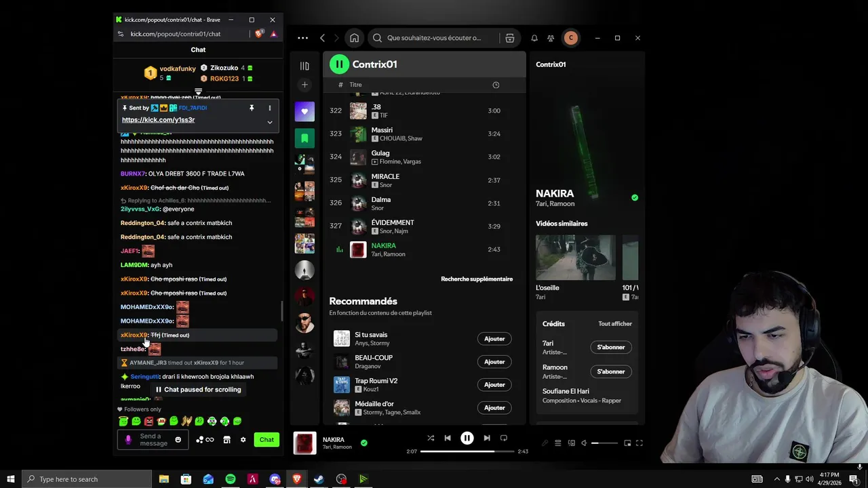Open Spotify from Windows taskbar
The image size is (868, 488).
(x=231, y=479)
